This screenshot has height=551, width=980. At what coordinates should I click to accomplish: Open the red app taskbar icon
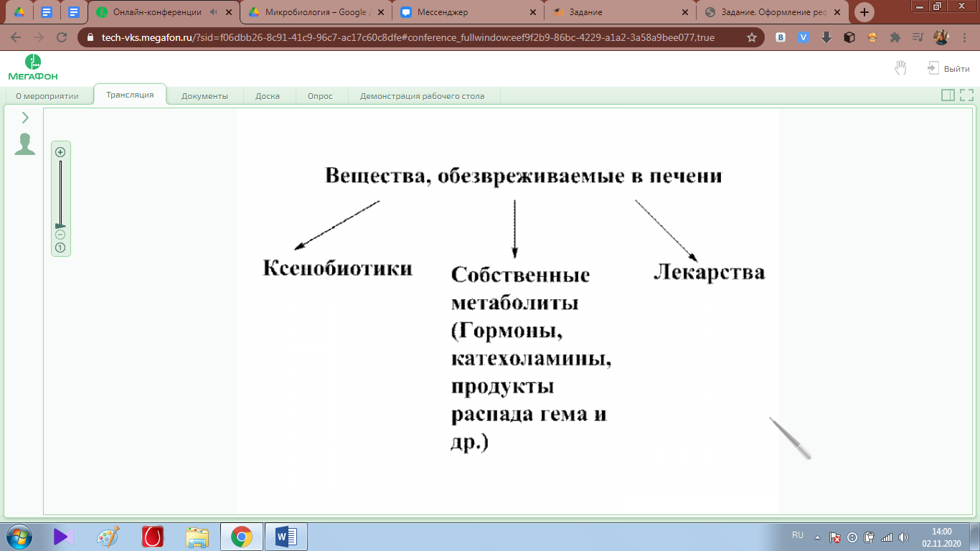click(x=153, y=536)
